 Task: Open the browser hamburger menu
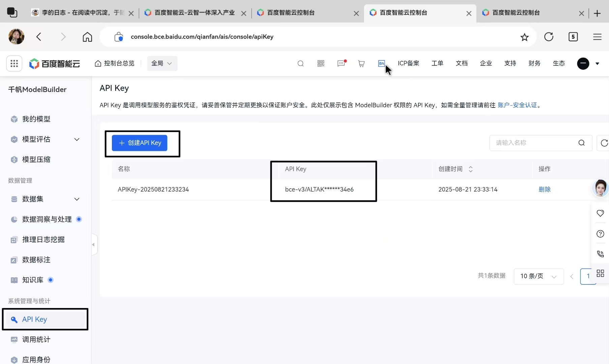coord(597,37)
